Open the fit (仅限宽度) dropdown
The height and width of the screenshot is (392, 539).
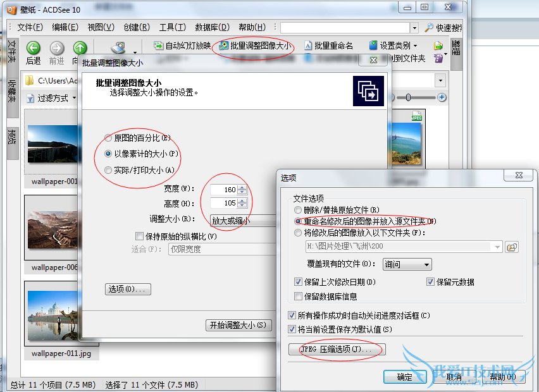pyautogui.click(x=222, y=249)
